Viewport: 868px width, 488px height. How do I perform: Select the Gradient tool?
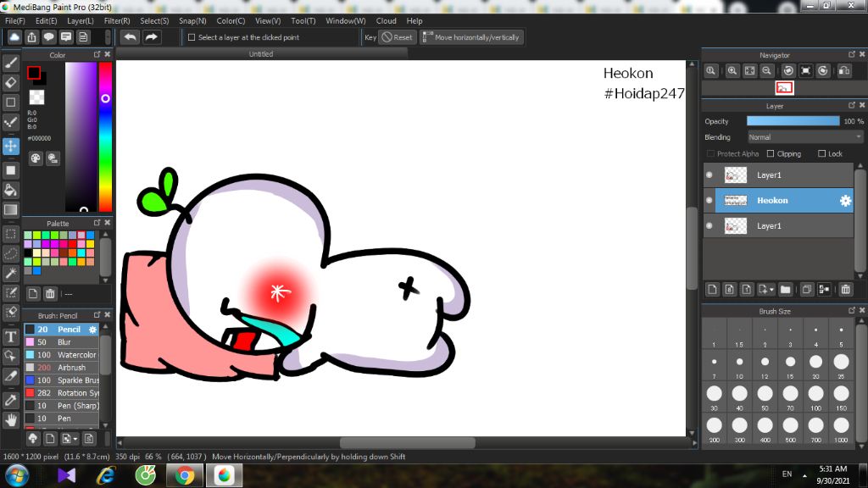(10, 210)
